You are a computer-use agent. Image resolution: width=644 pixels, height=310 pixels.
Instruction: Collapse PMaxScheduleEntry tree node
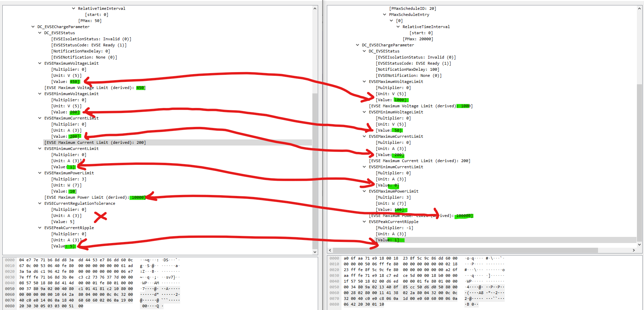pyautogui.click(x=384, y=15)
